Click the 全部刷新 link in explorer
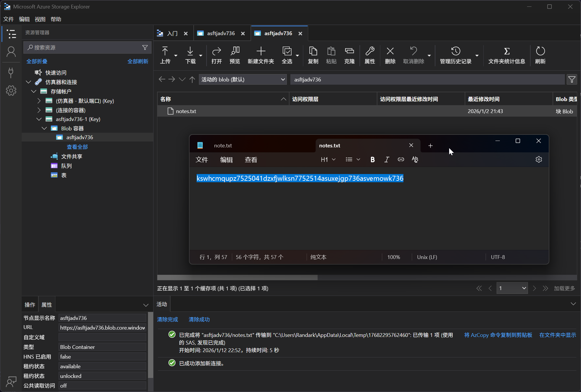Screen dimensions: 581x392 click(x=138, y=61)
